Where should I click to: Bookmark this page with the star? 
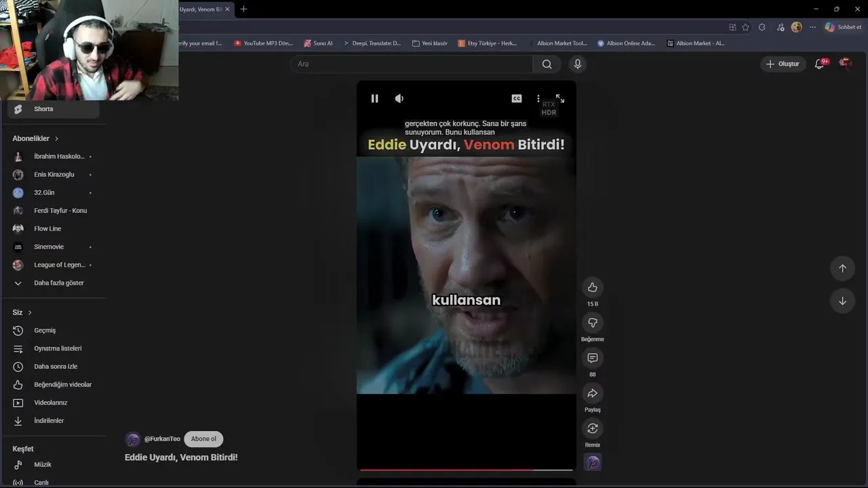pyautogui.click(x=746, y=27)
